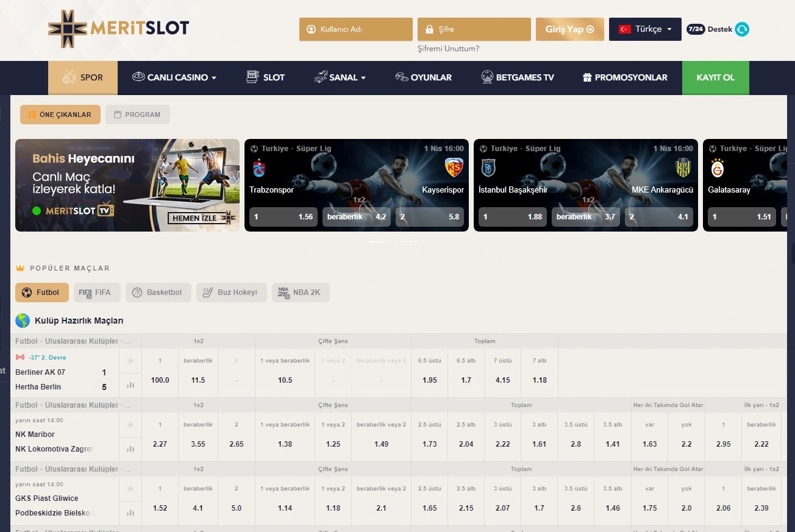Screen dimensions: 795x532
Task: Bet on İstanbul Başakşehir win at 1.88
Action: click(x=513, y=217)
